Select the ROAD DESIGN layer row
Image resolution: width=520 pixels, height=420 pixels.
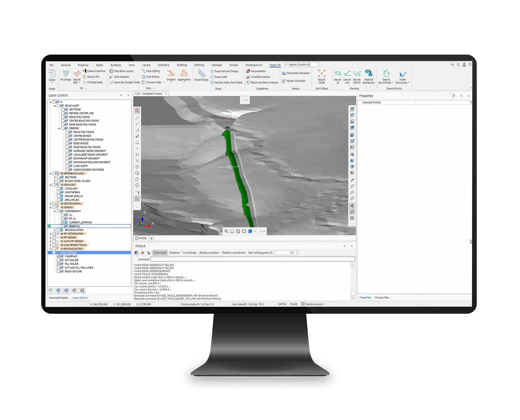click(x=89, y=253)
